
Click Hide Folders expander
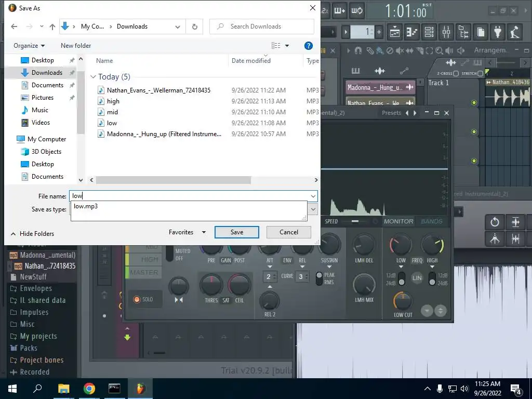tap(33, 234)
